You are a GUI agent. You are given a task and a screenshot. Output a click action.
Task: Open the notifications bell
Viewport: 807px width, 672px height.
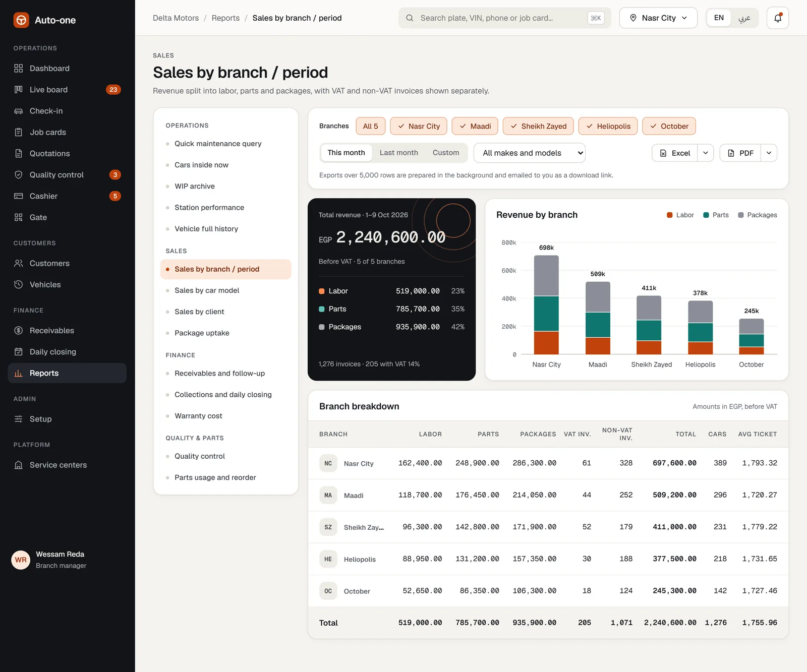(x=777, y=18)
